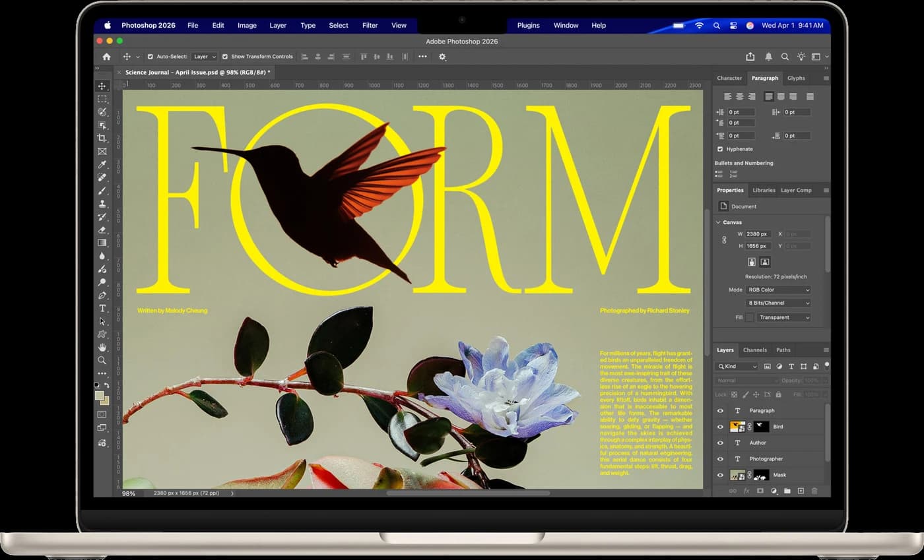This screenshot has height=560, width=924.
Task: Open the 8 Bits/Channel dropdown
Action: coord(778,303)
